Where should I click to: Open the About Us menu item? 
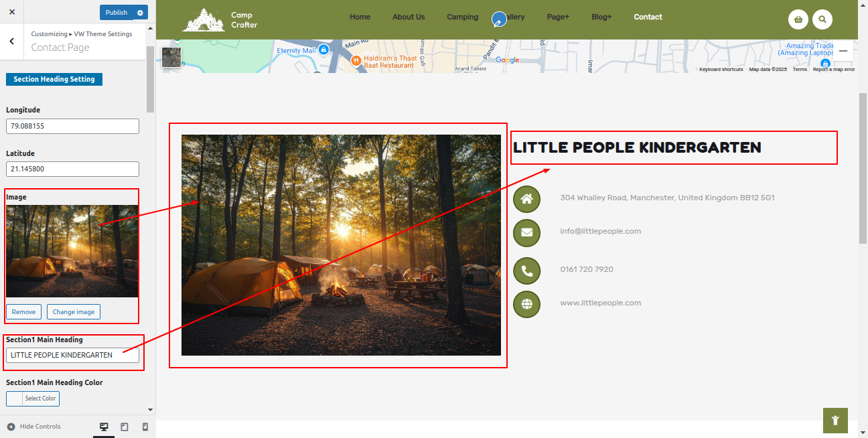pos(409,17)
